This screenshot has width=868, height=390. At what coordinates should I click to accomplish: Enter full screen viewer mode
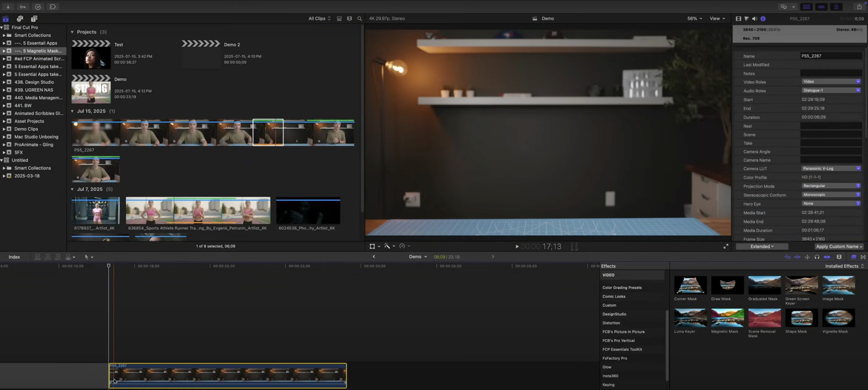(726, 246)
